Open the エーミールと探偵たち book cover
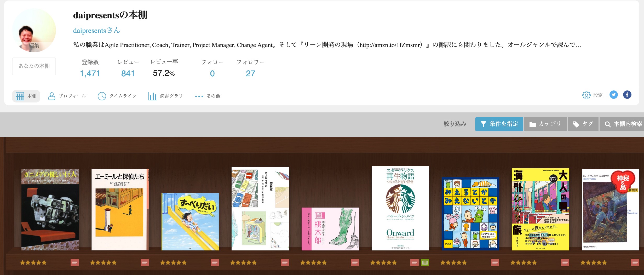The height and width of the screenshot is (275, 644). tap(120, 210)
